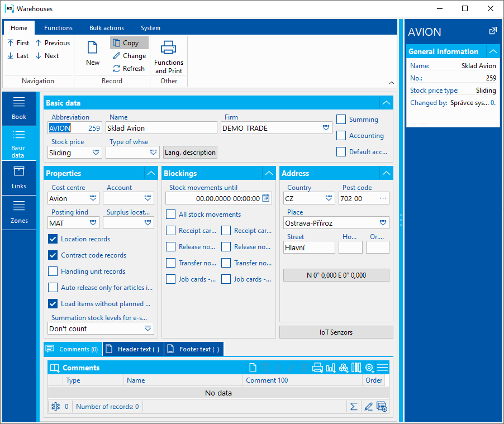Click the add-table icon in Comments footer
The width and height of the screenshot is (504, 424).
pyautogui.click(x=382, y=407)
